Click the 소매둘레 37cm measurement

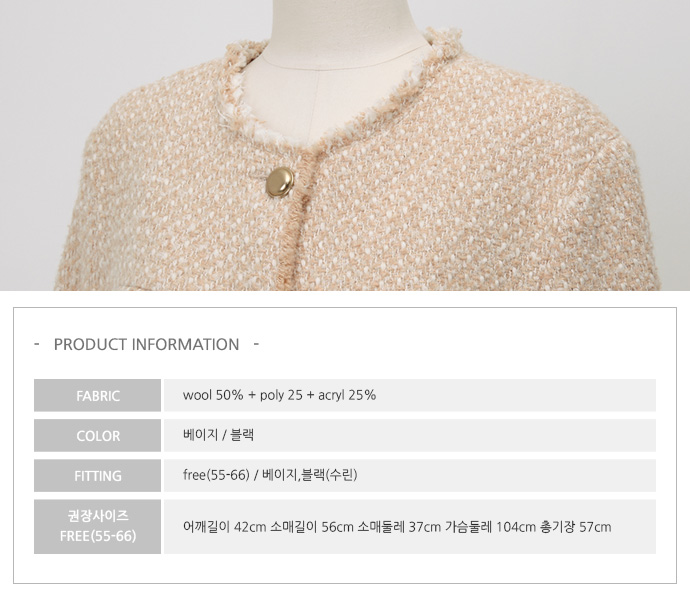(x=399, y=526)
